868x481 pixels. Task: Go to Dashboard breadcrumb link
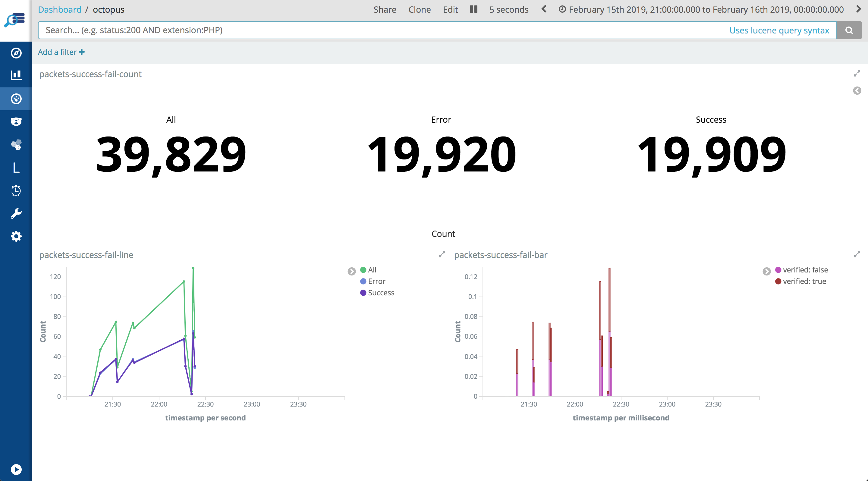pyautogui.click(x=60, y=9)
